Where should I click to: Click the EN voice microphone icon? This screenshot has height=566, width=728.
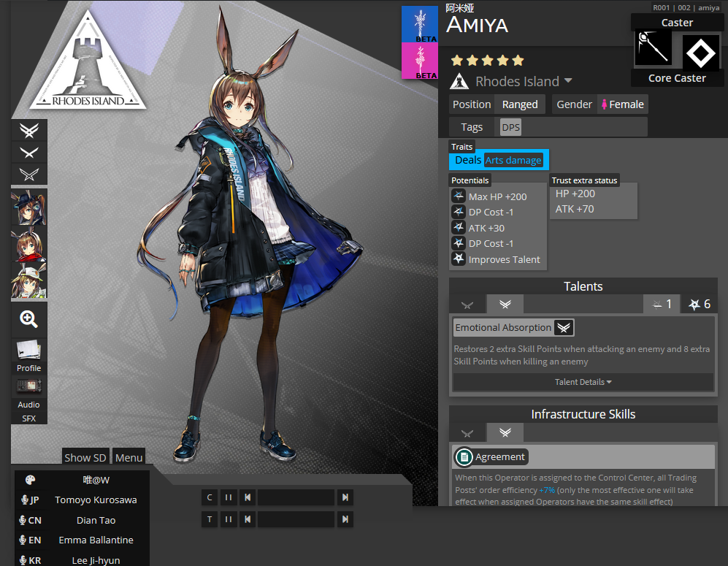point(23,540)
